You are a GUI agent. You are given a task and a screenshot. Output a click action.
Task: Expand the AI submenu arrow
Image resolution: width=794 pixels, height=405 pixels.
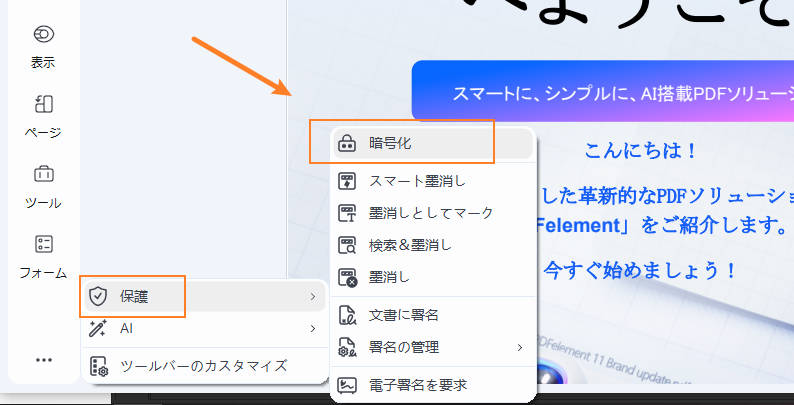click(313, 329)
